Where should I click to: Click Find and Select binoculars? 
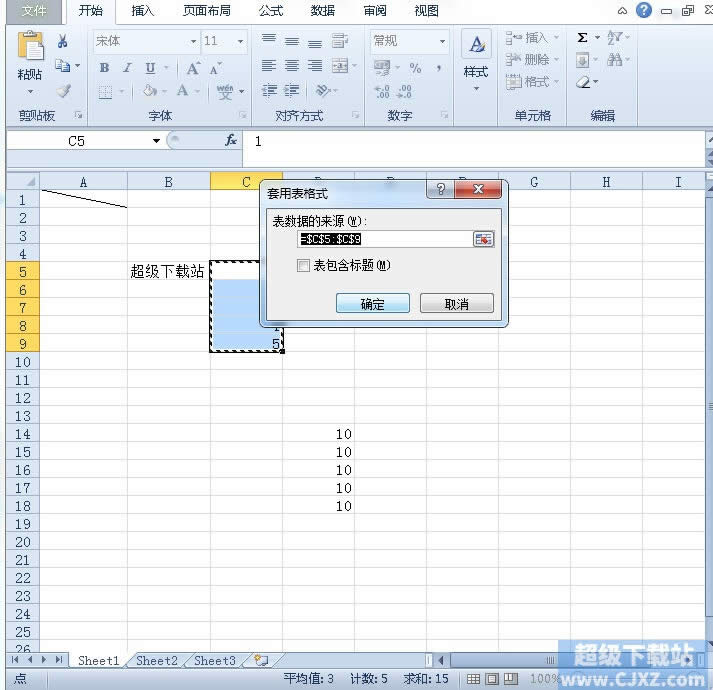[615, 60]
